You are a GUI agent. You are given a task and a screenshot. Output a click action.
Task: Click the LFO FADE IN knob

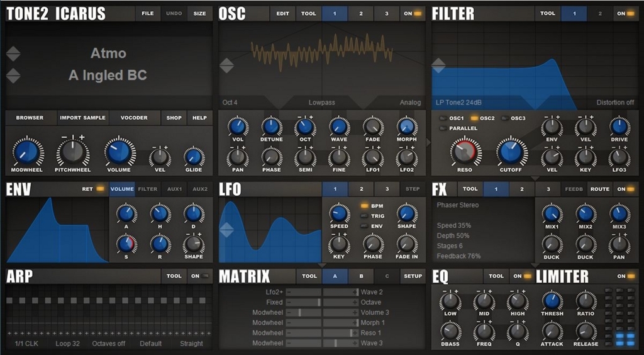point(407,243)
